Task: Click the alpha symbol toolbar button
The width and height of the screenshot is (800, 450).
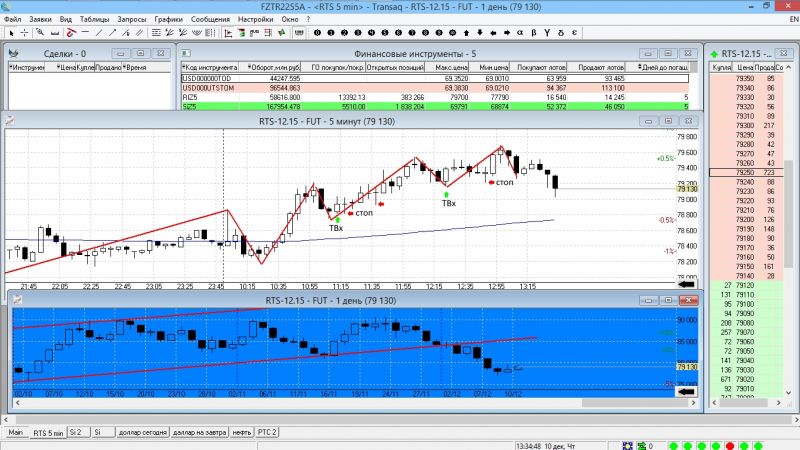Action: (x=520, y=33)
